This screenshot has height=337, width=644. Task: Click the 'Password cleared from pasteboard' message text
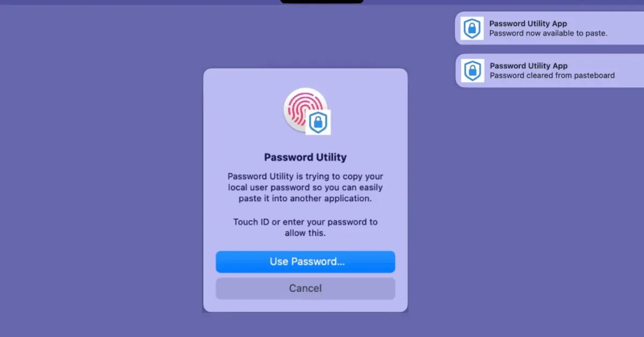(552, 76)
